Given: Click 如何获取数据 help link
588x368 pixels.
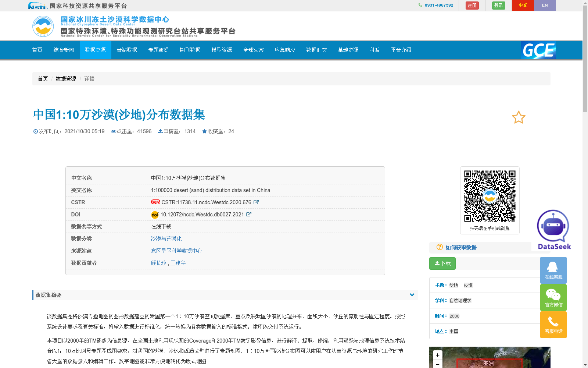Looking at the screenshot, I should coord(461,248).
